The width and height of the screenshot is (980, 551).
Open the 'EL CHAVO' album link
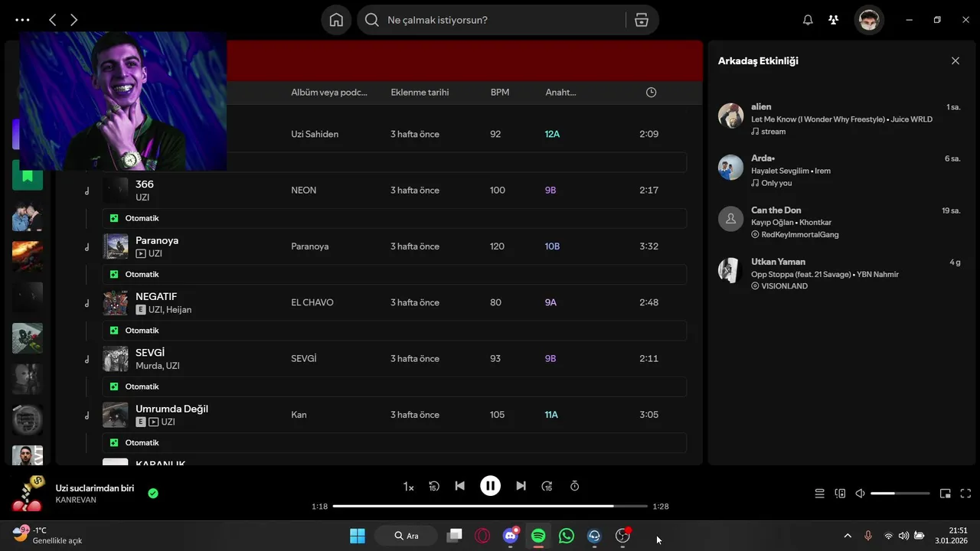pyautogui.click(x=312, y=302)
